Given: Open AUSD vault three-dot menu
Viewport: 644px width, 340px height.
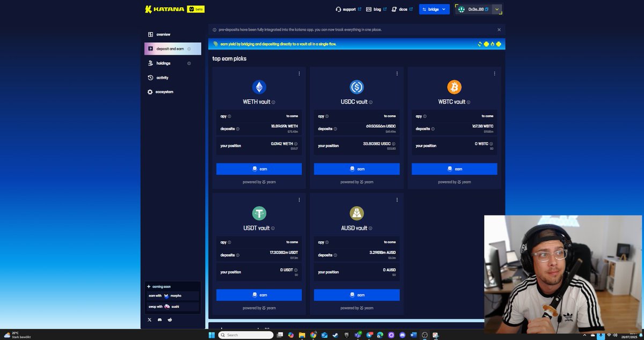Looking at the screenshot, I should pyautogui.click(x=397, y=199).
